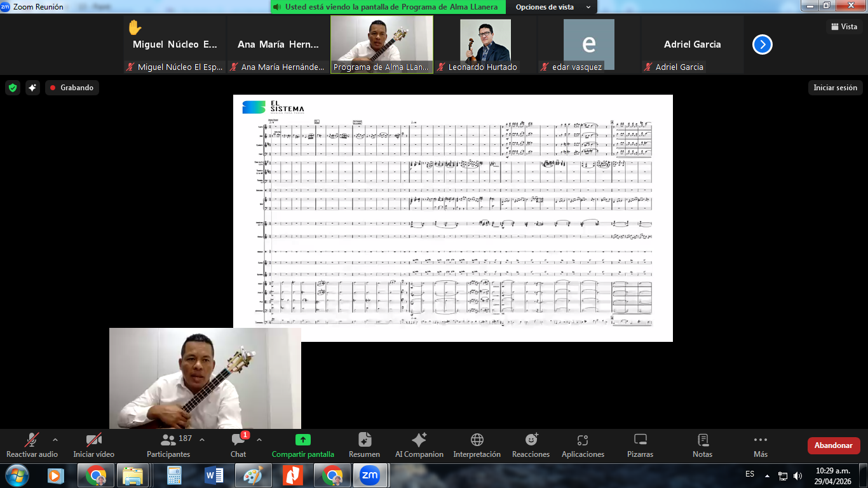Open Calculator taskbar icon

click(x=175, y=475)
